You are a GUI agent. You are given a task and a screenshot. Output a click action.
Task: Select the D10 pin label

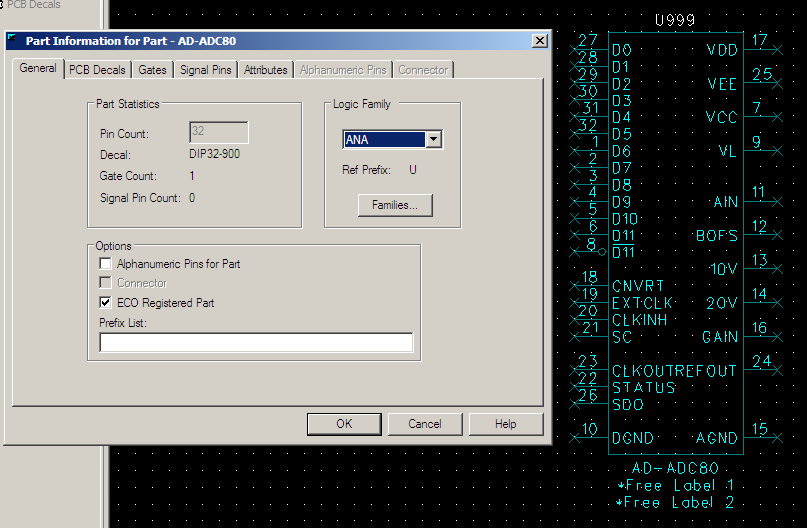coord(625,219)
